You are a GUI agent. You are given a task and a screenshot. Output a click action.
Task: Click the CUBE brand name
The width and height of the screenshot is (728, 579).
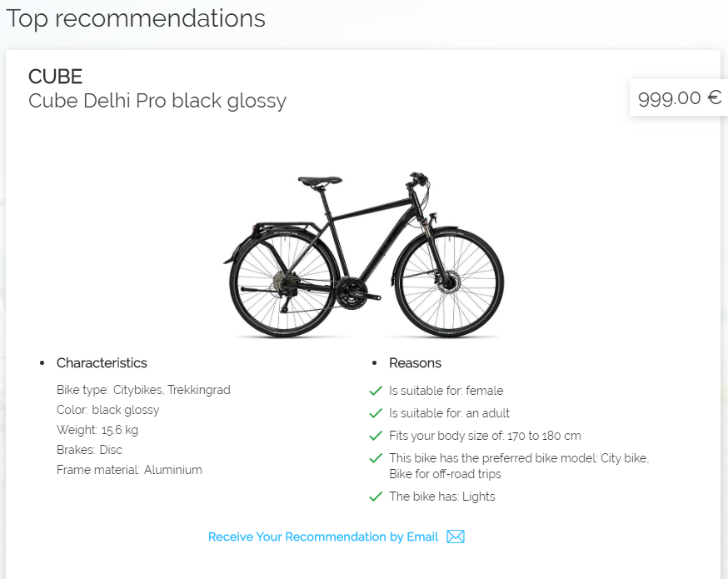(55, 77)
